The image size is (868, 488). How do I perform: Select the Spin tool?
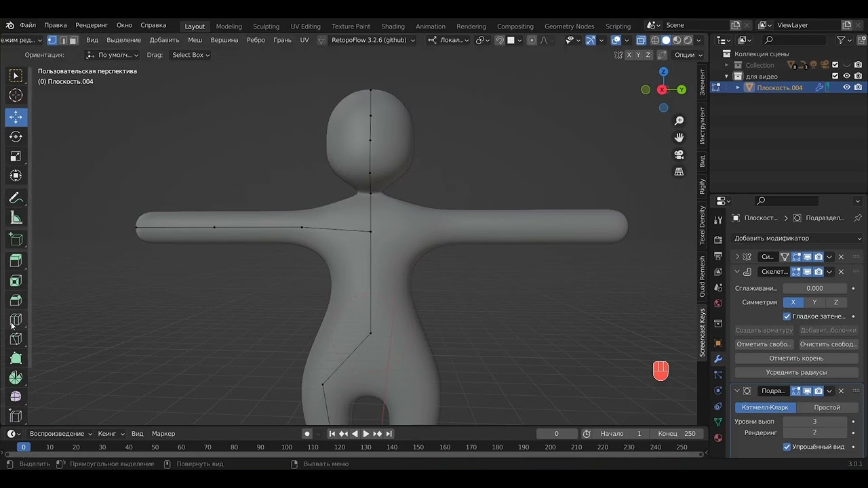coord(16,378)
